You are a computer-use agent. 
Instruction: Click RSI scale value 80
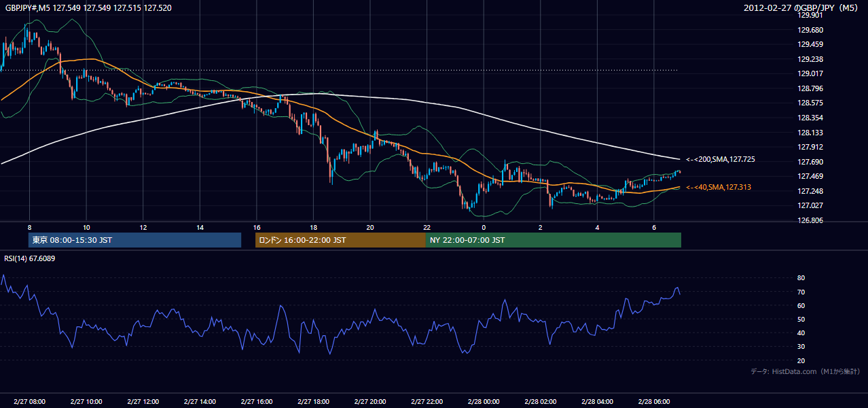pos(801,278)
